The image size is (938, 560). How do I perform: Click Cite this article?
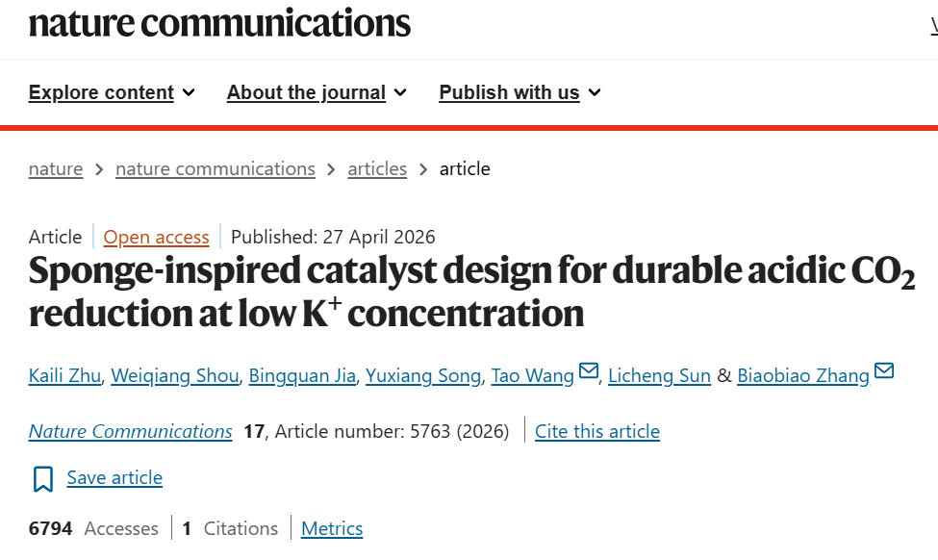tap(597, 431)
